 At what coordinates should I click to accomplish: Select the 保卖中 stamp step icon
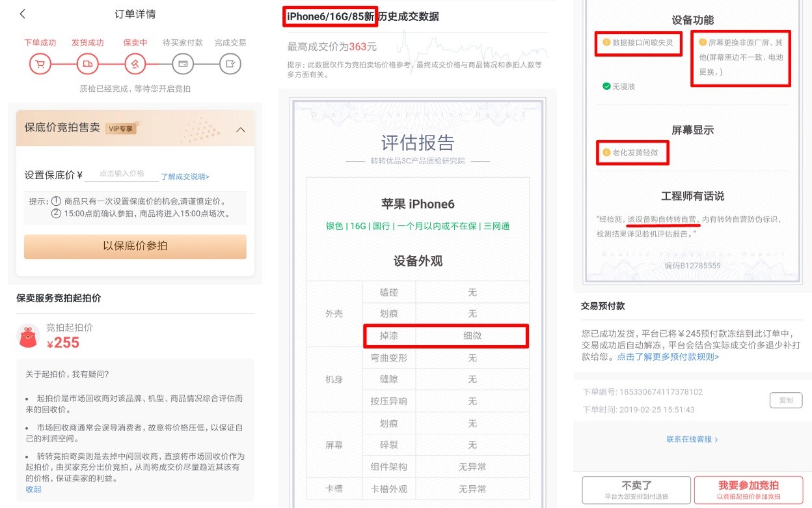coord(135,63)
